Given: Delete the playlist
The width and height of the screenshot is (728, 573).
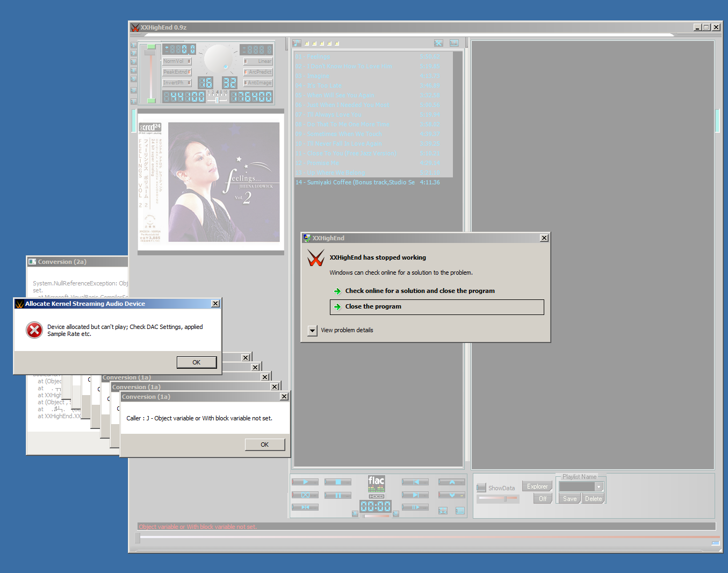Looking at the screenshot, I should (x=594, y=499).
